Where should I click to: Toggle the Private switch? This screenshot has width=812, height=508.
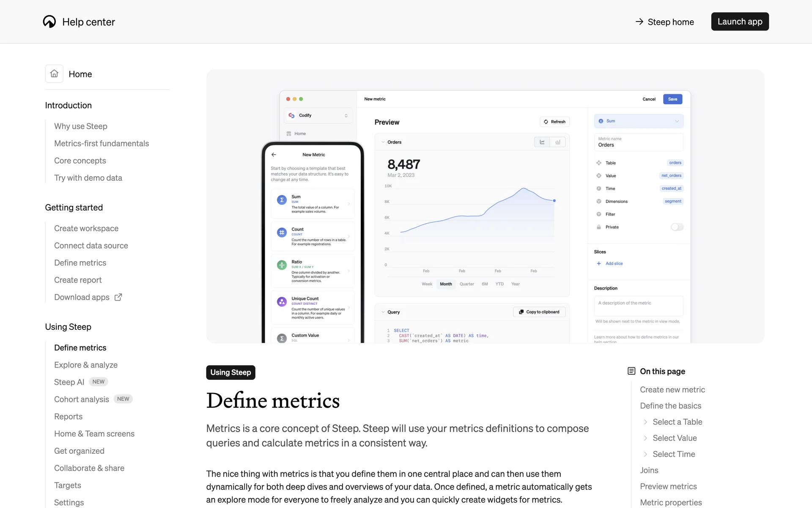tap(677, 227)
